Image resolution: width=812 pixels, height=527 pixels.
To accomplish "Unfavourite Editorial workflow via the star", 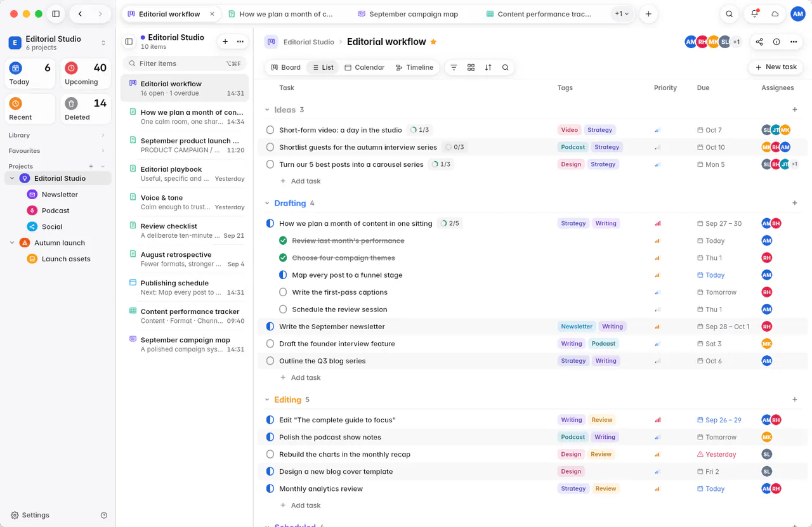I will 433,42.
